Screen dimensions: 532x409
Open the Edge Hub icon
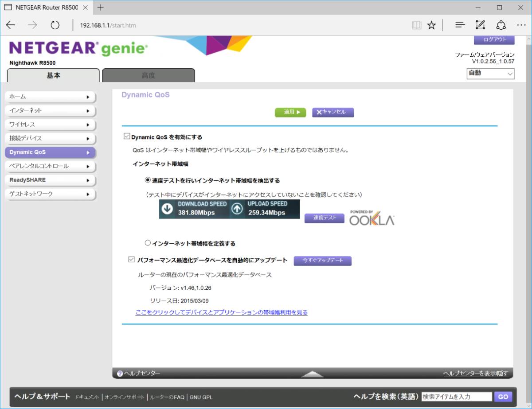460,25
